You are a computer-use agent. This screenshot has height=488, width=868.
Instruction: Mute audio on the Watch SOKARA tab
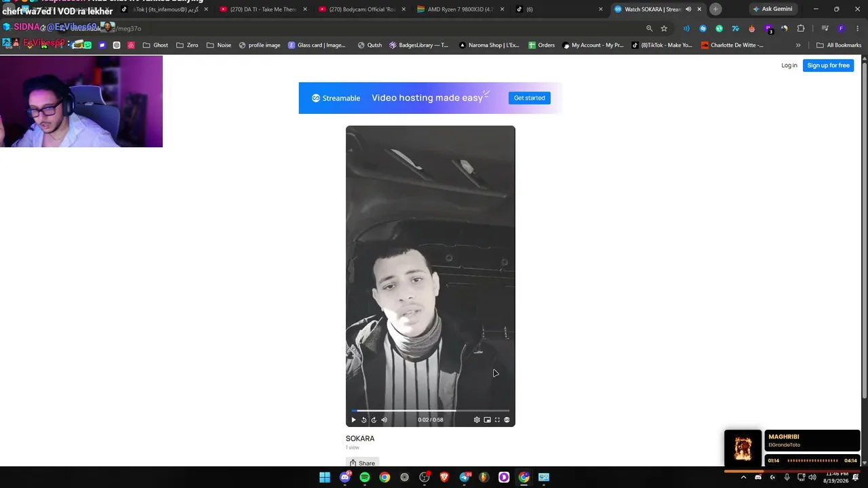(688, 9)
